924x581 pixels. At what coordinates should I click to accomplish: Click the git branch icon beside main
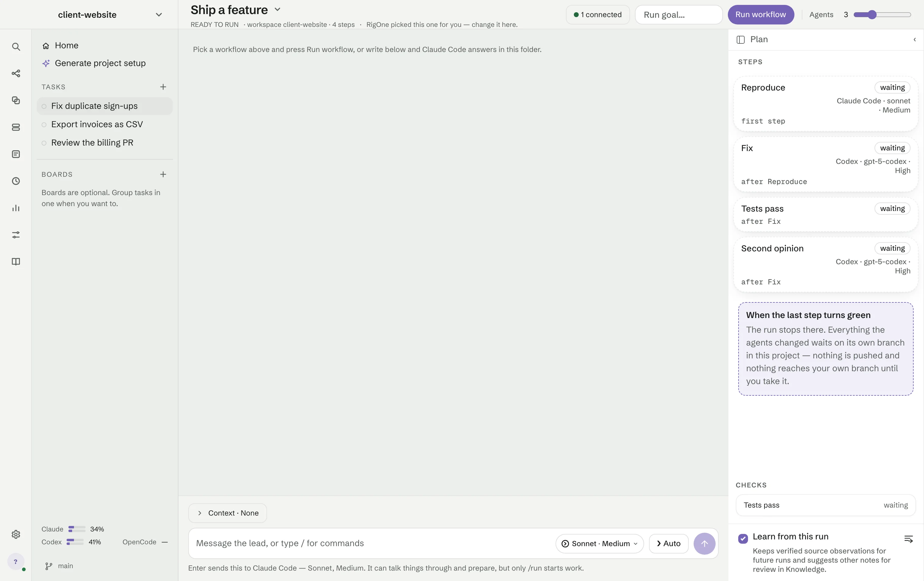click(49, 566)
